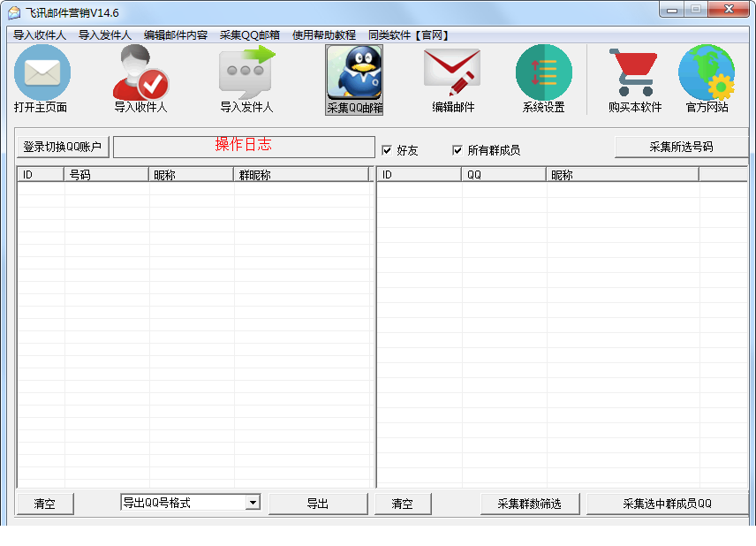Click the 导入收件人 person icon in toolbar
The width and height of the screenshot is (756, 546).
[x=140, y=72]
